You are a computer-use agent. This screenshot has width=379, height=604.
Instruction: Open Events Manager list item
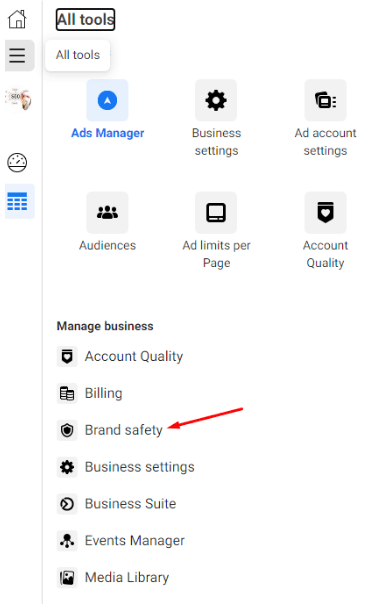point(121,540)
